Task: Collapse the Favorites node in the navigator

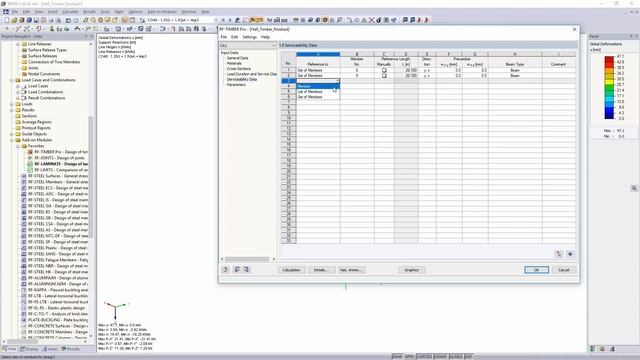Action: click(18, 146)
